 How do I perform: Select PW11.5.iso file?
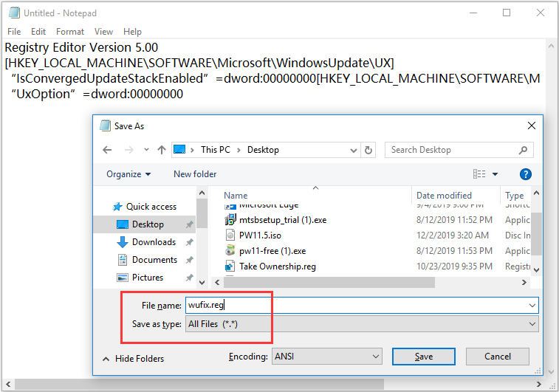coord(260,235)
